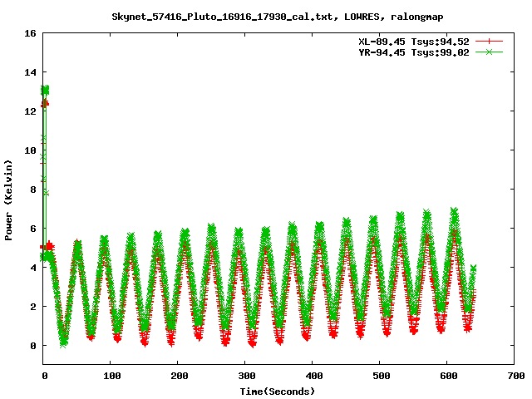Click the green line sample in the legend
This screenshot has height=399, width=532.
click(489, 52)
